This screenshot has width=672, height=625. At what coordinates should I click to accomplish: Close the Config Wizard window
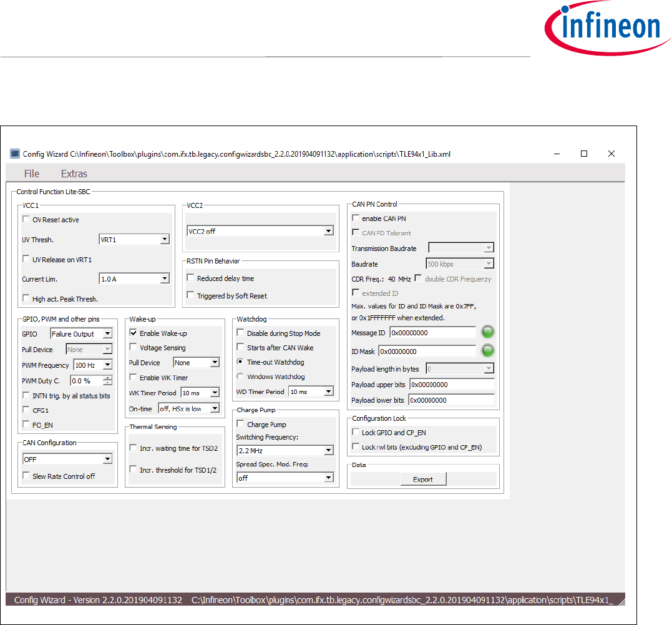tap(611, 154)
